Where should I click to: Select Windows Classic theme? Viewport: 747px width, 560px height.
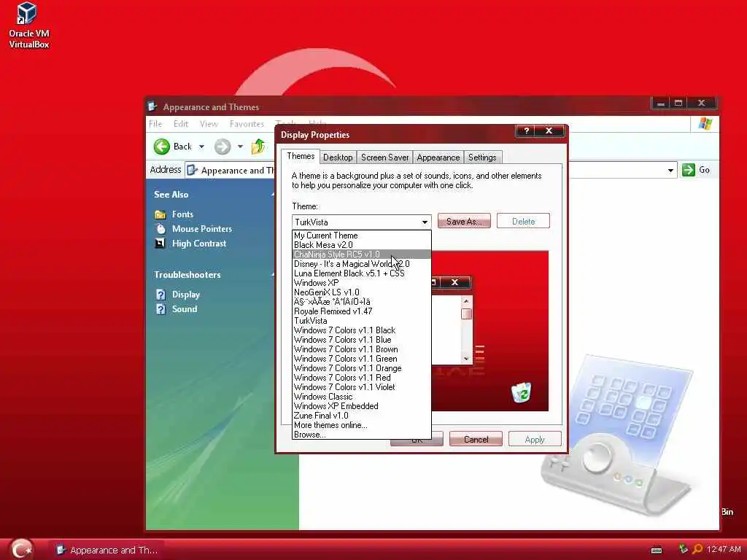(x=362, y=397)
